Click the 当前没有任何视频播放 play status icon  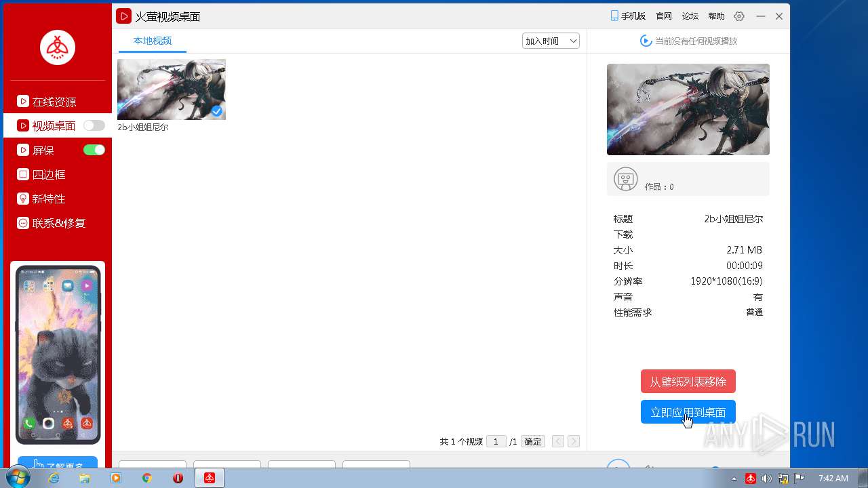pos(646,41)
